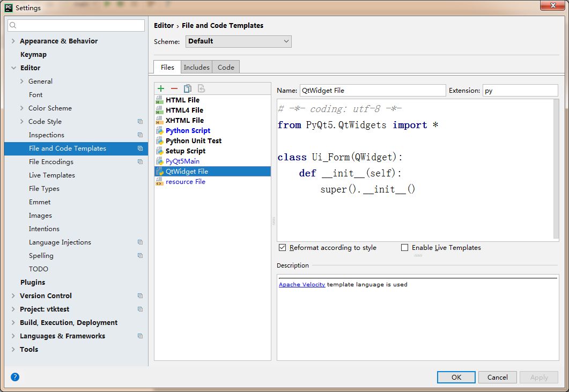The width and height of the screenshot is (569, 392).
Task: Open the Plugins settings page
Action: 33,283
